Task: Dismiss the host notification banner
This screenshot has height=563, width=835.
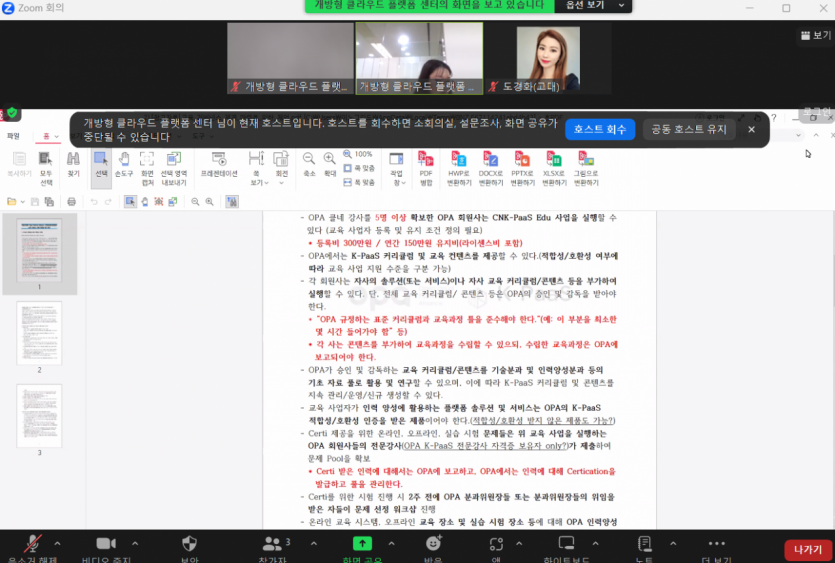Action: (x=751, y=129)
